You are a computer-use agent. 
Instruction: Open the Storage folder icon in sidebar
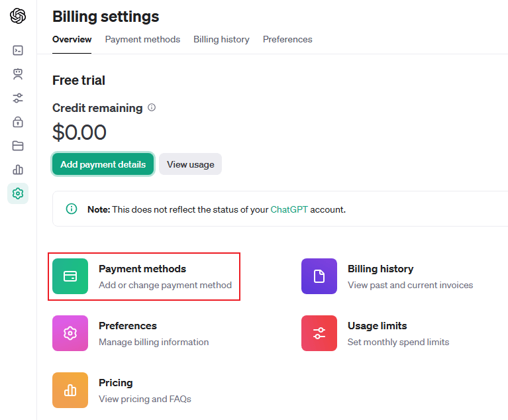(18, 146)
